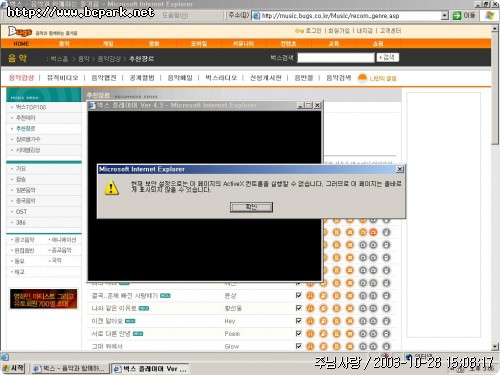Screen dimensions: 500x375
Task: Click the 검색 search button
Action: tap(388, 58)
